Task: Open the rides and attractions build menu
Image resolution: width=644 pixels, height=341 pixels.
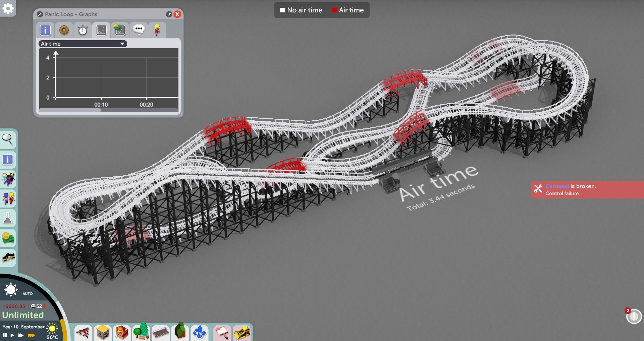Action: pos(83,333)
